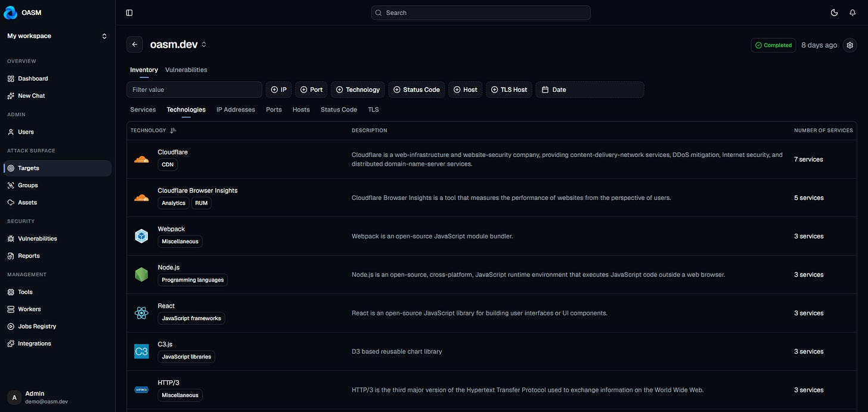Open notifications bell icon
This screenshot has width=868, height=412.
[x=852, y=13]
